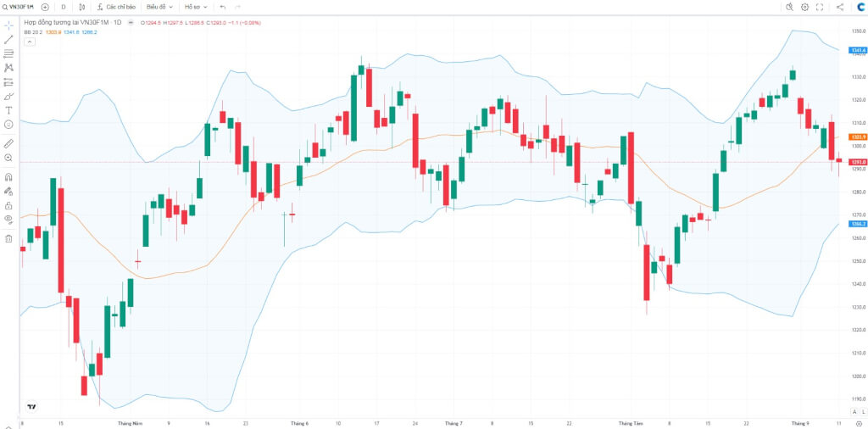Image resolution: width=868 pixels, height=429 pixels.
Task: Activate the zoom-in magnifier tool
Action: [8, 158]
